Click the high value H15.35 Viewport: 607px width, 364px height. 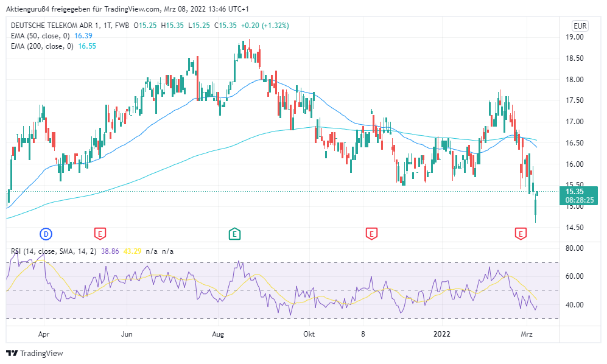click(x=172, y=26)
